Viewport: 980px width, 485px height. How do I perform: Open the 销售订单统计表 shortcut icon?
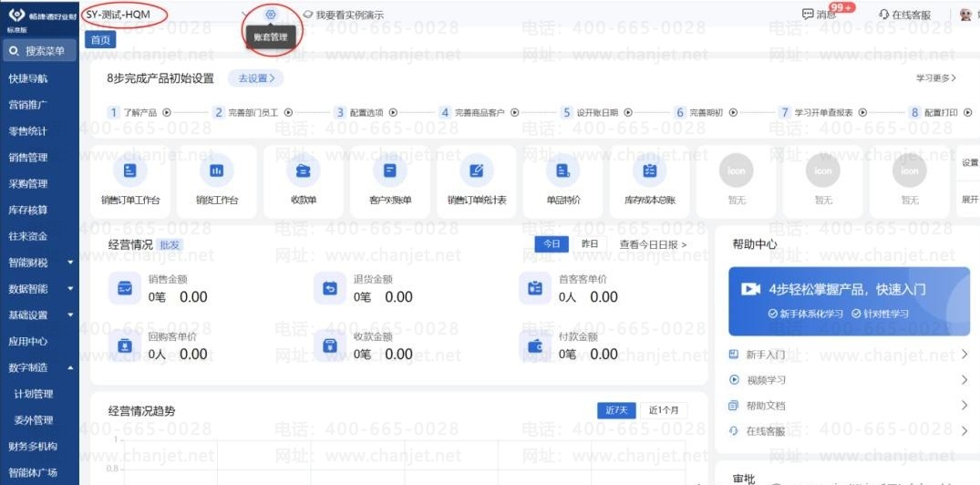click(476, 170)
